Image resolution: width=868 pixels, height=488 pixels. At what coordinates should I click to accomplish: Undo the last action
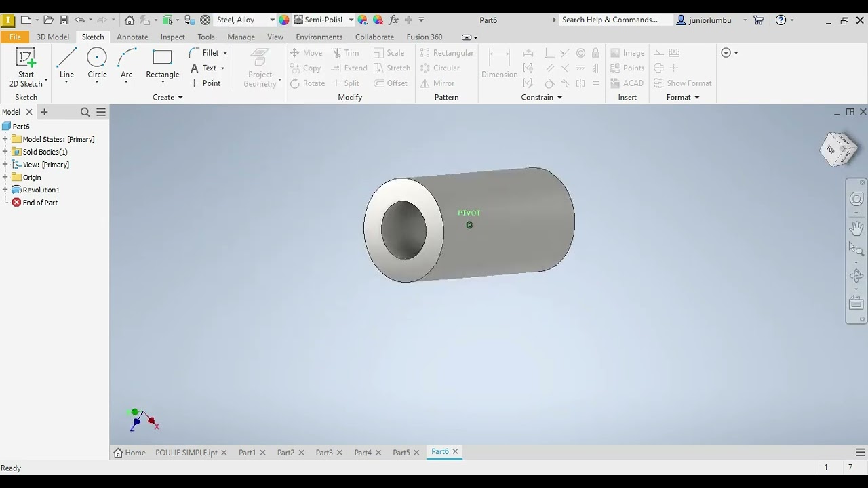click(79, 20)
